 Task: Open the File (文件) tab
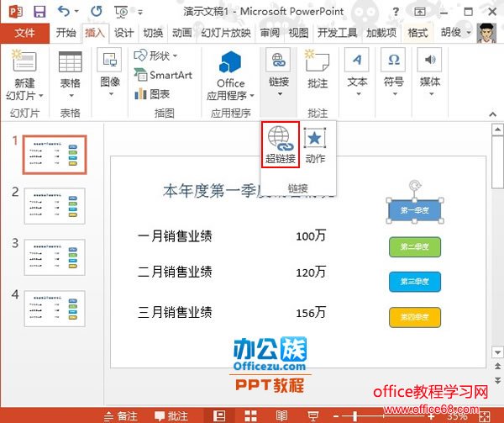click(x=24, y=33)
